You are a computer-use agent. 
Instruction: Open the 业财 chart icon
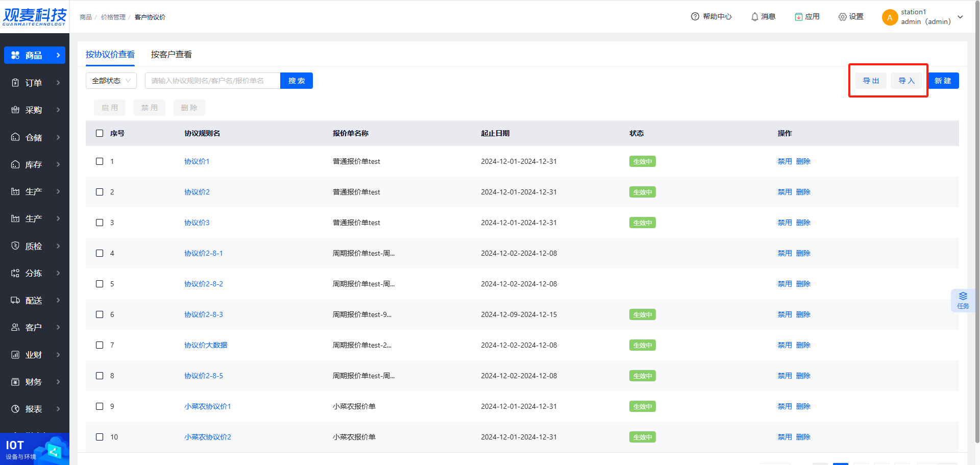click(15, 355)
